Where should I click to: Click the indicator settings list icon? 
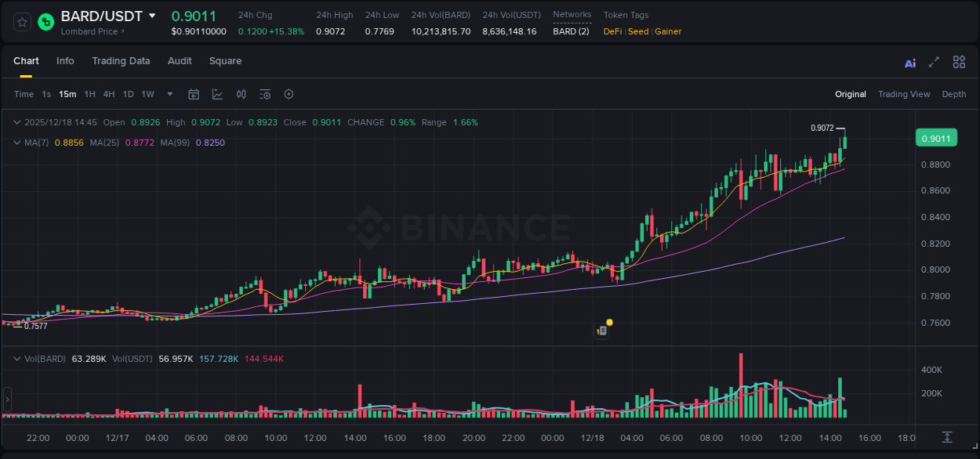click(265, 94)
